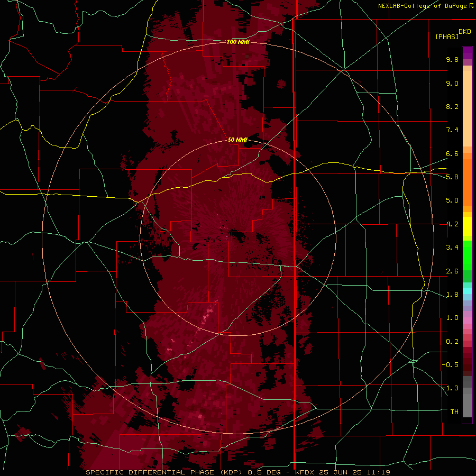Click the 9.0 scale value
This screenshot has width=476, height=476.
coord(452,83)
